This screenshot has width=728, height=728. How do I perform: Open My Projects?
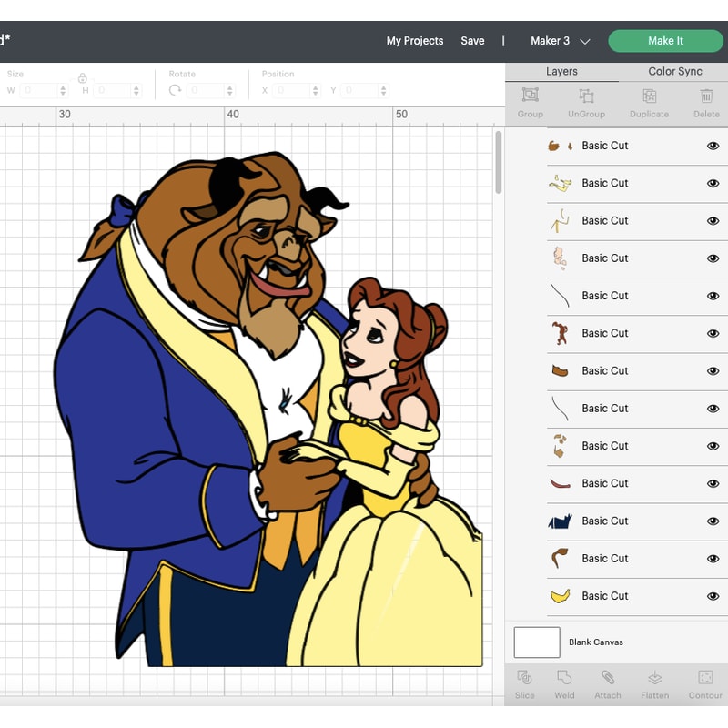tap(415, 41)
